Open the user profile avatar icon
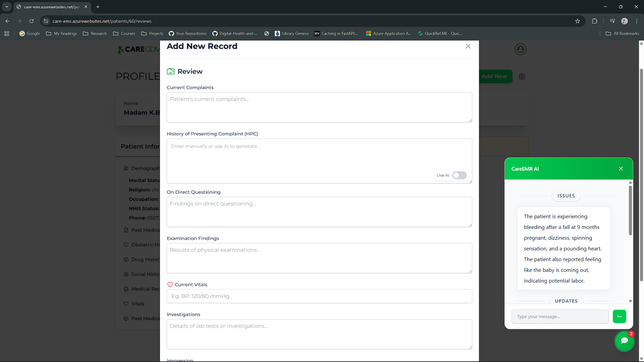This screenshot has width=644, height=362. [x=520, y=49]
